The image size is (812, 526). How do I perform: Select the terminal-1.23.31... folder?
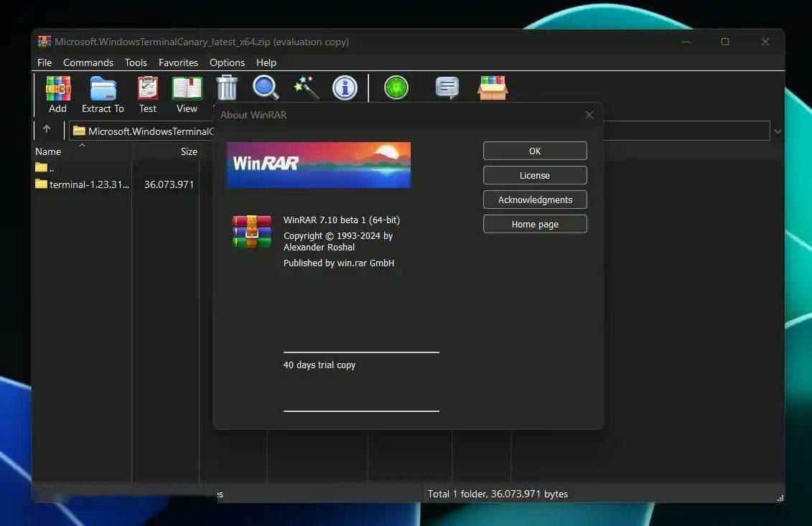pos(82,184)
